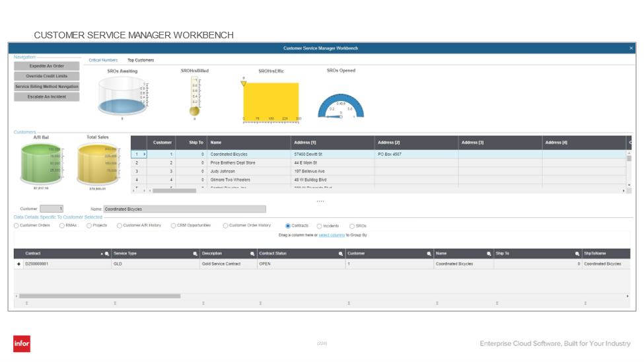The image size is (644, 362).
Task: Click the ellipsis splitter below customer grid
Action: point(320,201)
